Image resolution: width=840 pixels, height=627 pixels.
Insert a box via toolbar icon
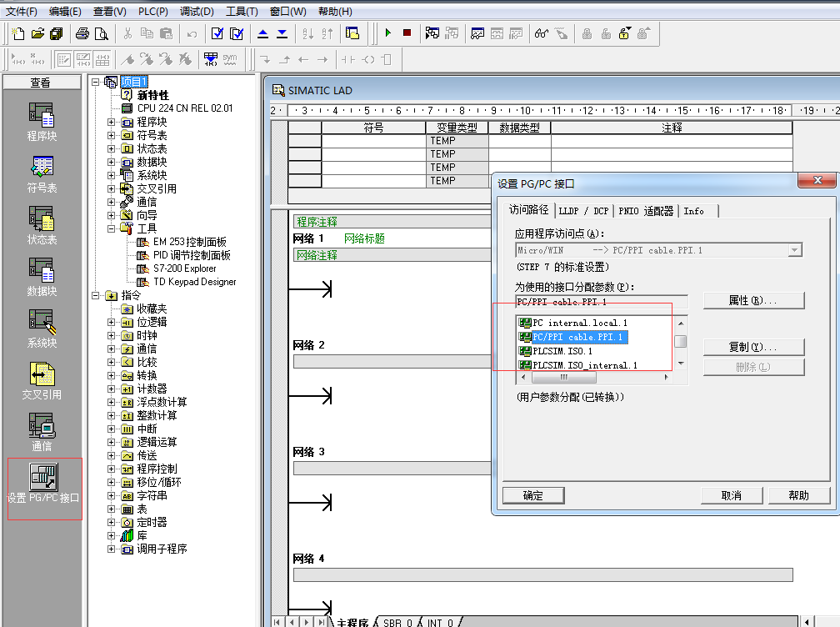click(x=387, y=59)
